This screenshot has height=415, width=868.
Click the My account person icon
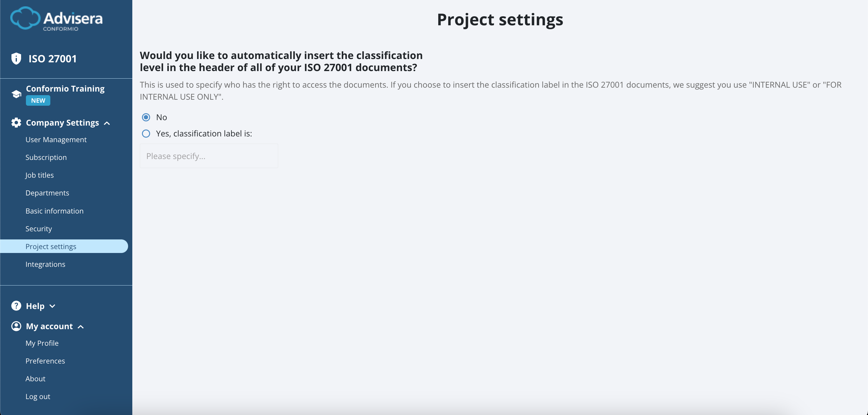point(16,326)
